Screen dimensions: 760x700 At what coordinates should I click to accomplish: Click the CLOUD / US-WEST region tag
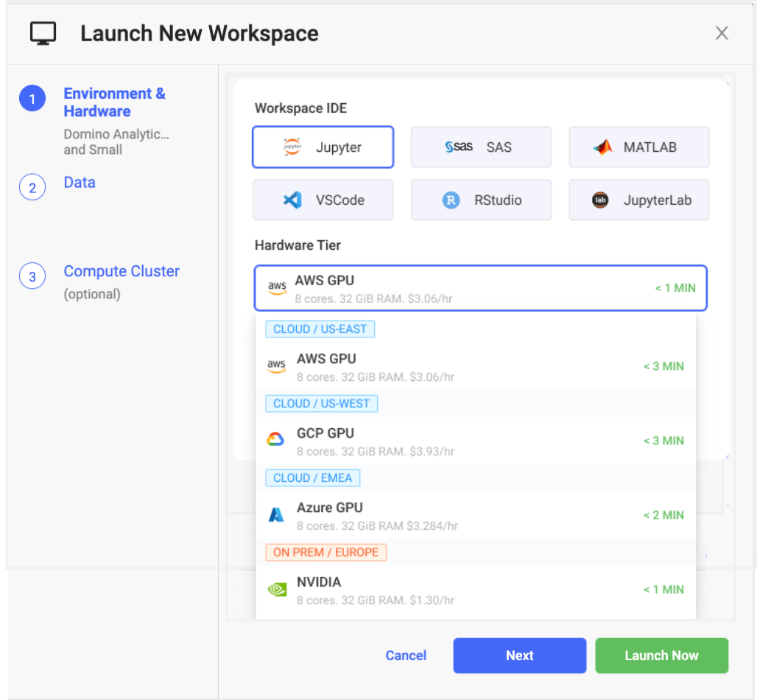pyautogui.click(x=321, y=403)
